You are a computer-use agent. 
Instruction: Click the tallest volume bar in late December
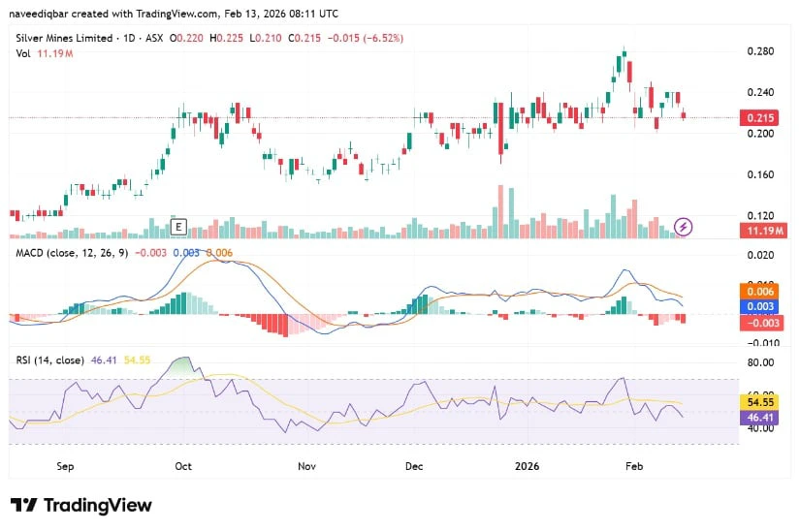coord(500,211)
